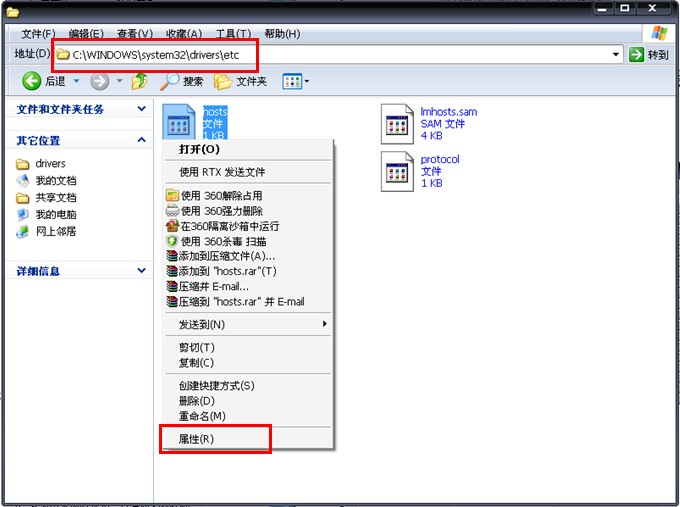Viewport: 680px width, 507px height.
Task: Click inside the address path field
Action: (338, 55)
